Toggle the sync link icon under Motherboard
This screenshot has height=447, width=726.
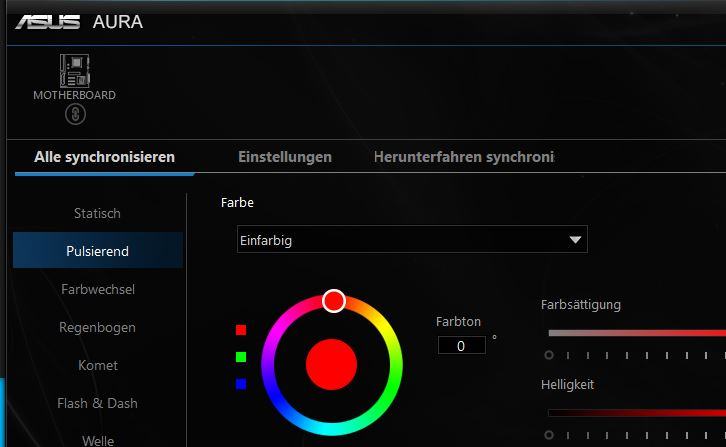point(75,114)
